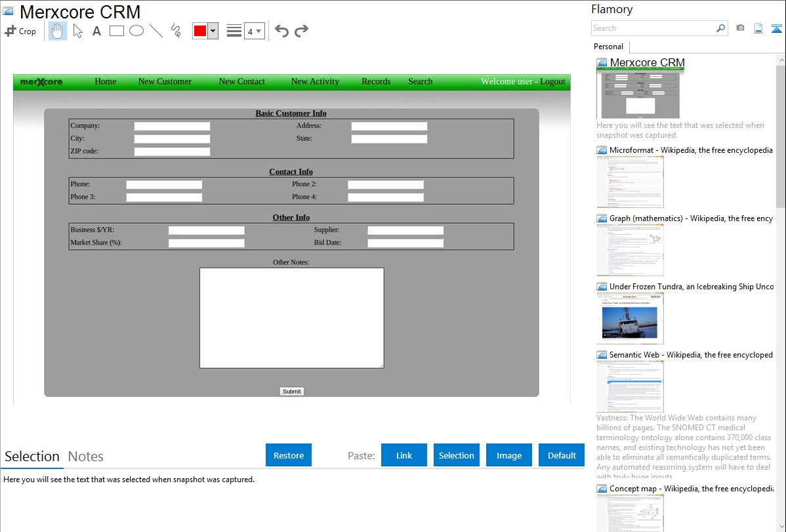Click the Phone 2 input field

click(x=386, y=184)
